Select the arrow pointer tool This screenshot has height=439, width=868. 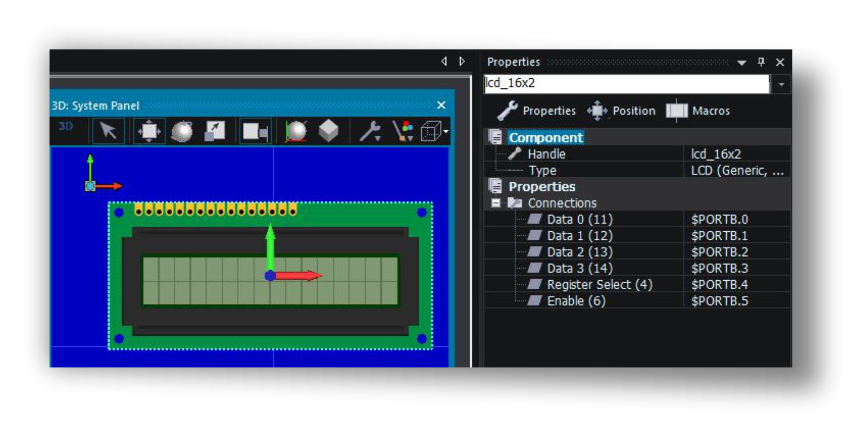(108, 131)
